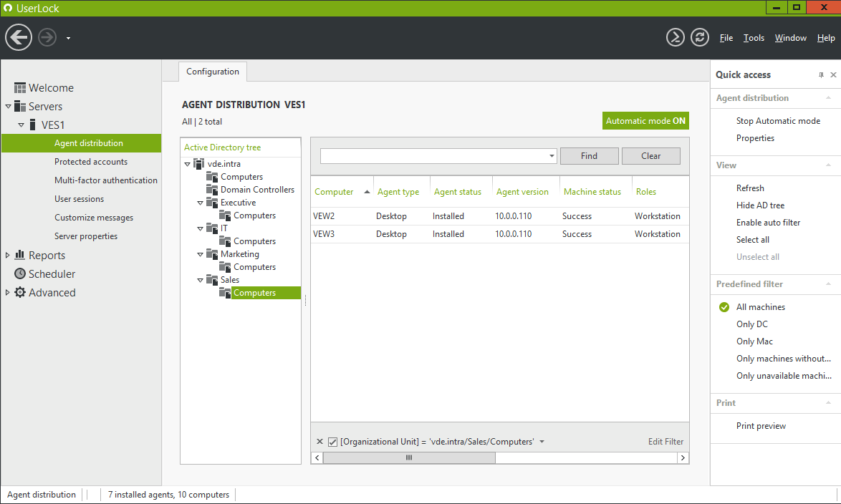
Task: Open the Window menu
Action: click(791, 37)
